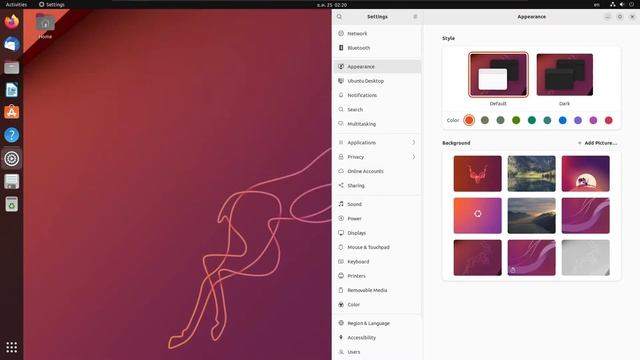Click the Power icon in the sidebar

341,218
